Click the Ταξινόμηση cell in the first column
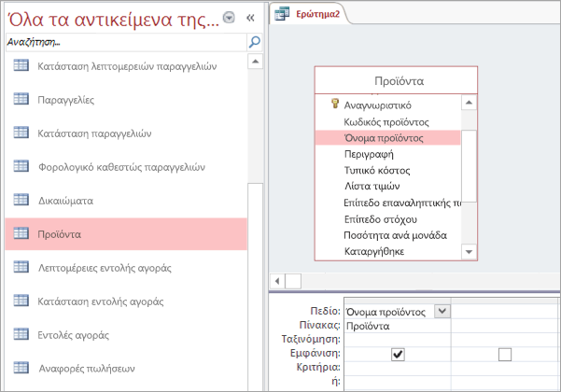561x392 pixels. (397, 340)
